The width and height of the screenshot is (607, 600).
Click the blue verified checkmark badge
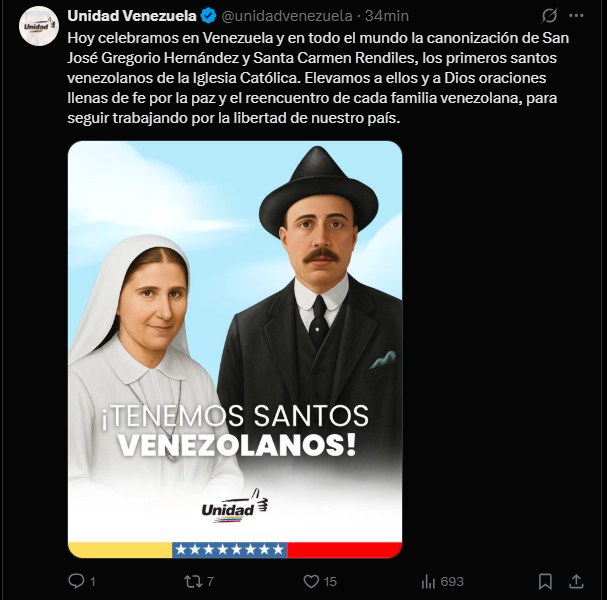coord(209,16)
